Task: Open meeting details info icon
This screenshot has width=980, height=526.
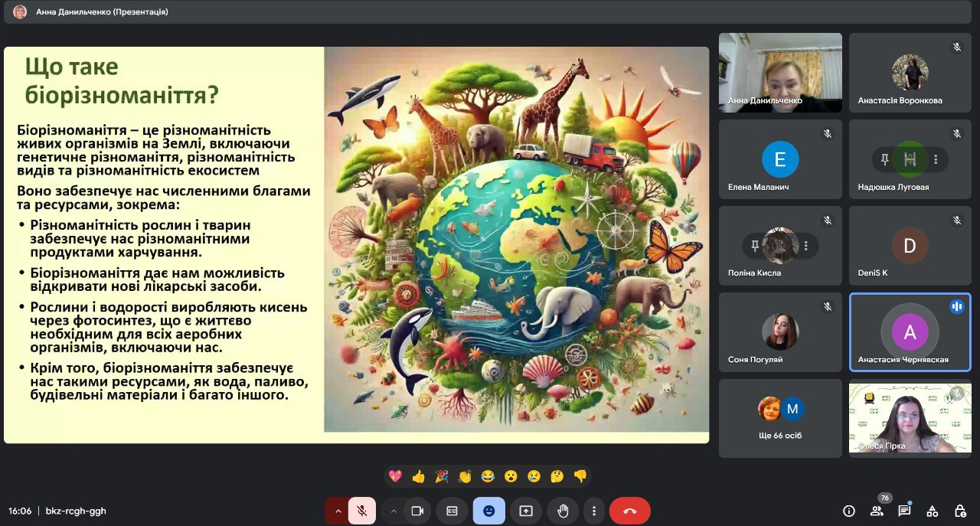Action: point(848,511)
